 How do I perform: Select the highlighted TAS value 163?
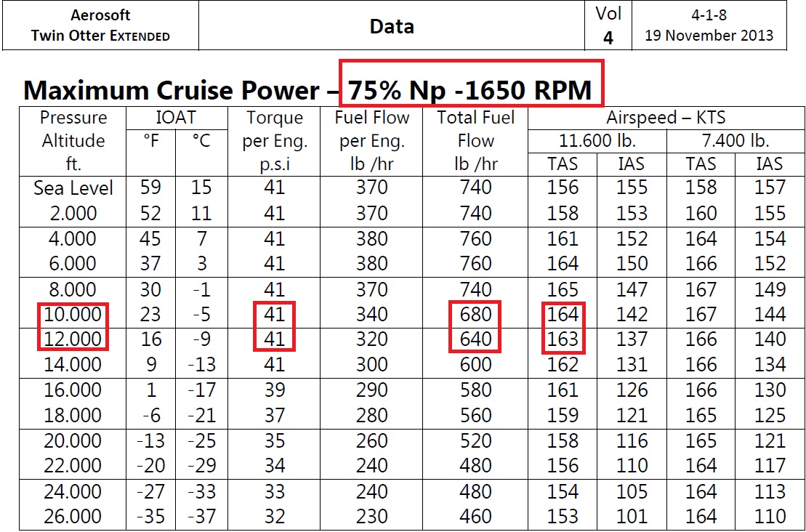563,339
